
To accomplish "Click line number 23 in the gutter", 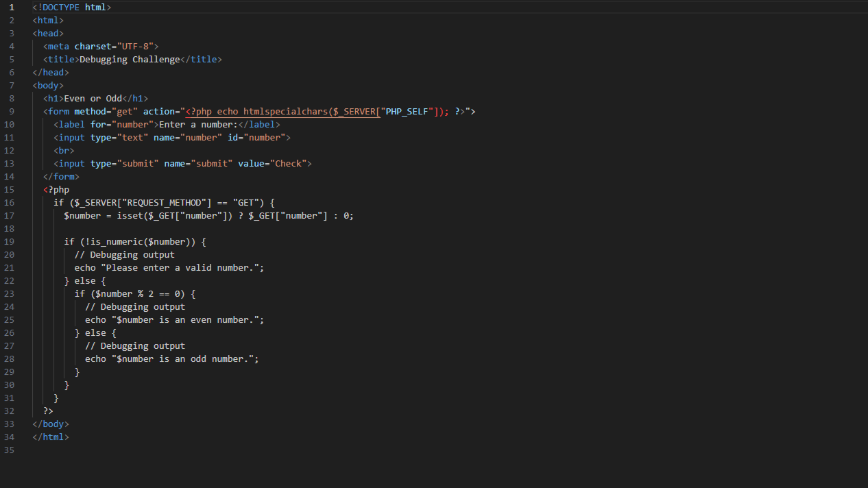I will point(9,293).
